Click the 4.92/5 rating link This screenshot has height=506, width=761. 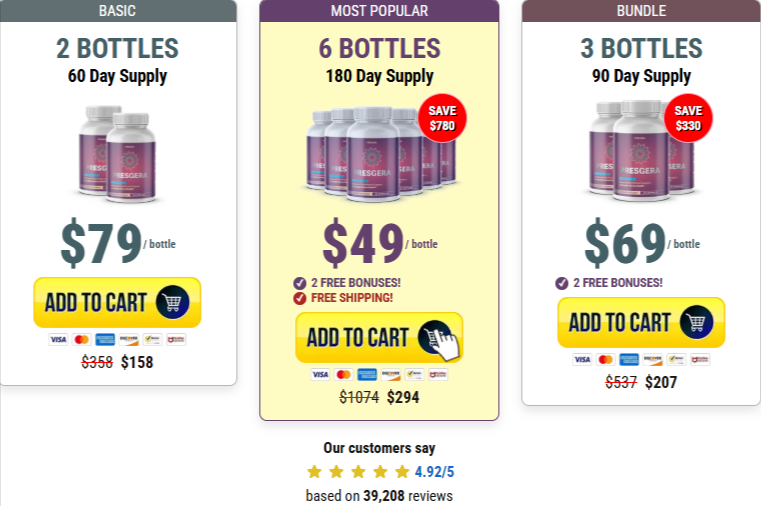click(434, 472)
